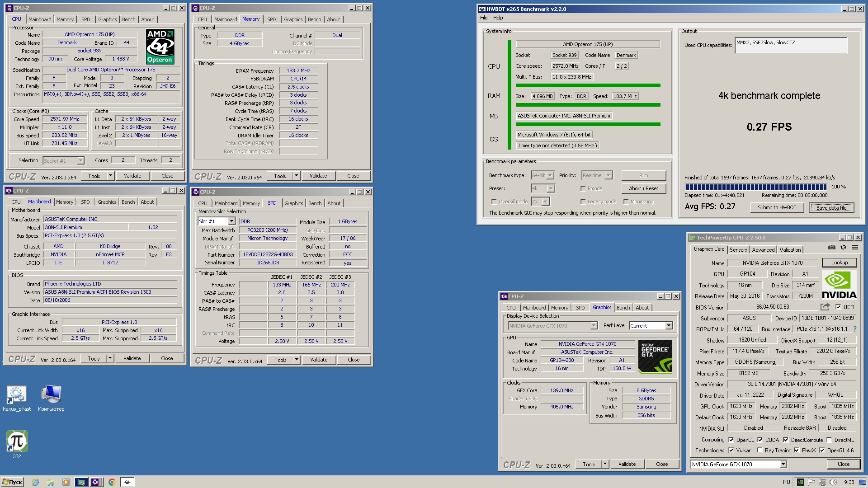Open the Display Device Selection dropdown

[594, 326]
